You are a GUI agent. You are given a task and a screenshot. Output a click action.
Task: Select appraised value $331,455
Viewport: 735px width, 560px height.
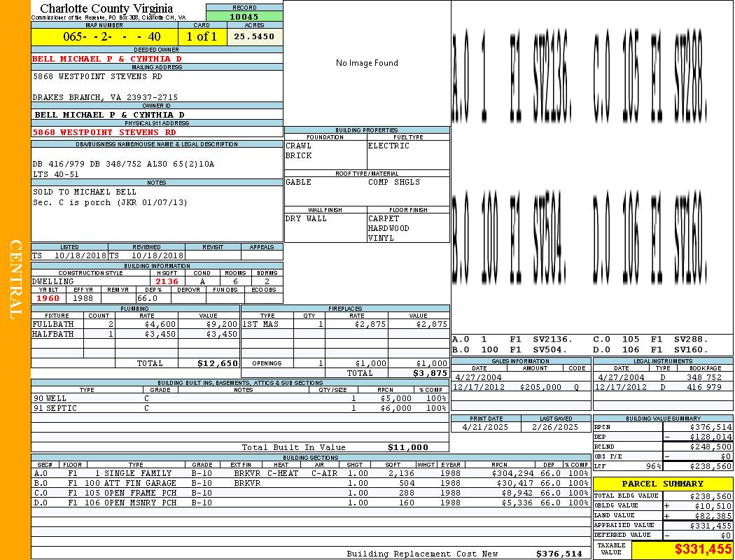pos(710,526)
